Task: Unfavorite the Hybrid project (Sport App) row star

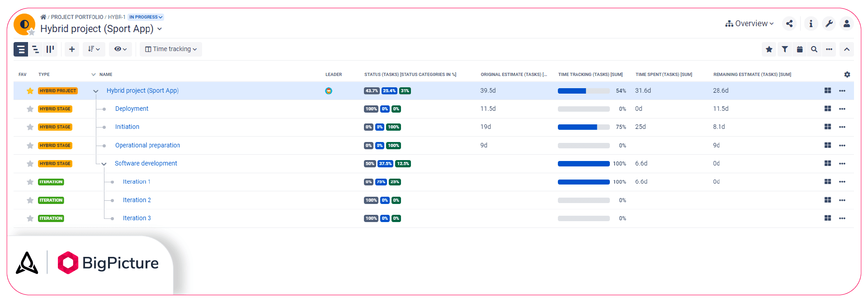Action: click(x=30, y=91)
